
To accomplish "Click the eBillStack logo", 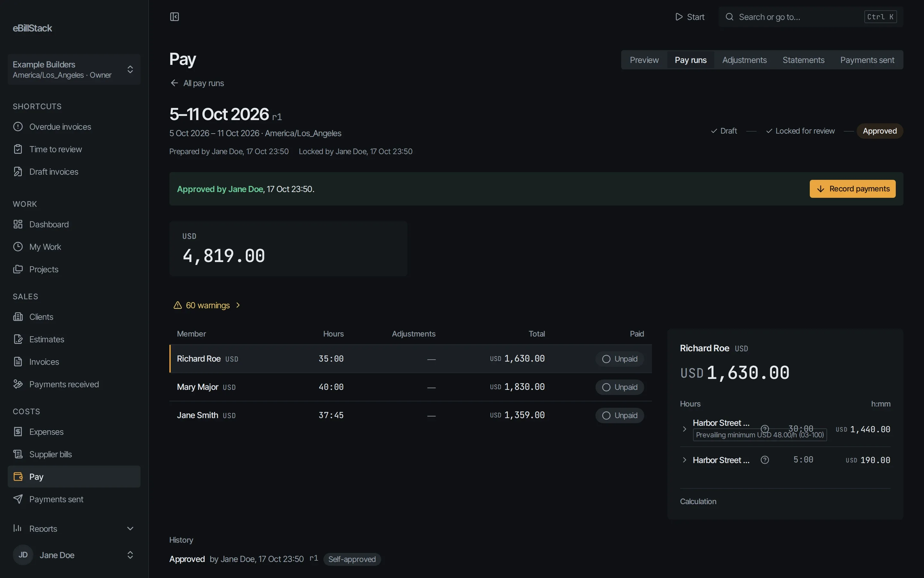I will pos(32,28).
